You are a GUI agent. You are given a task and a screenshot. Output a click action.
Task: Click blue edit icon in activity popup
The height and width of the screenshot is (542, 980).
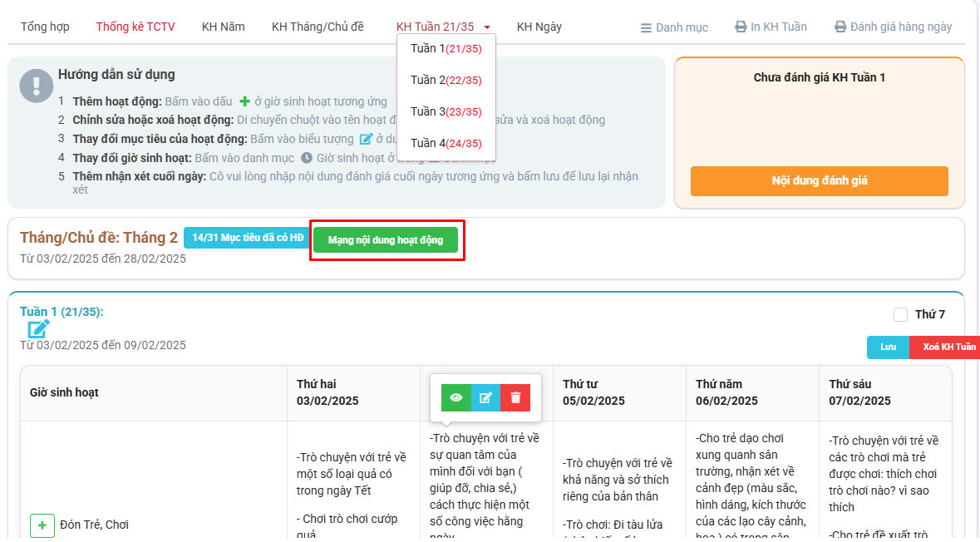tap(485, 397)
